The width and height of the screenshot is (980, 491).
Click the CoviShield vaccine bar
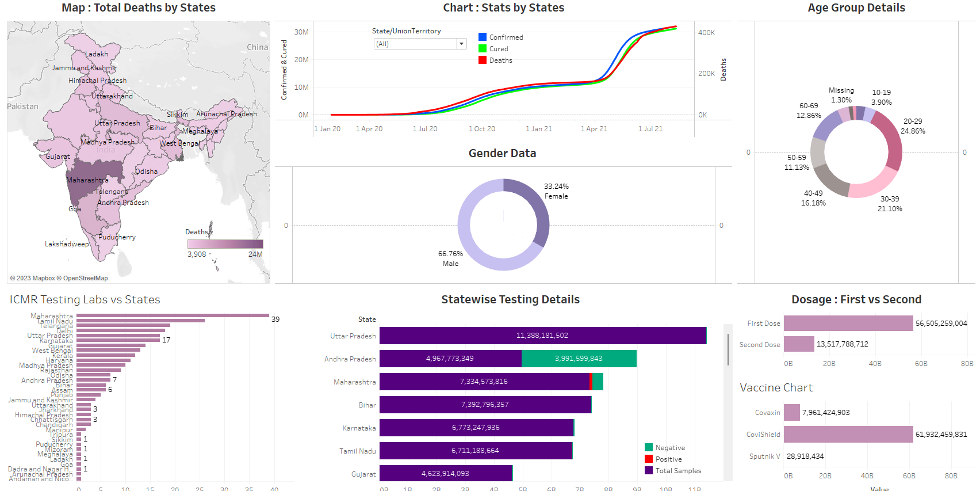pos(848,435)
